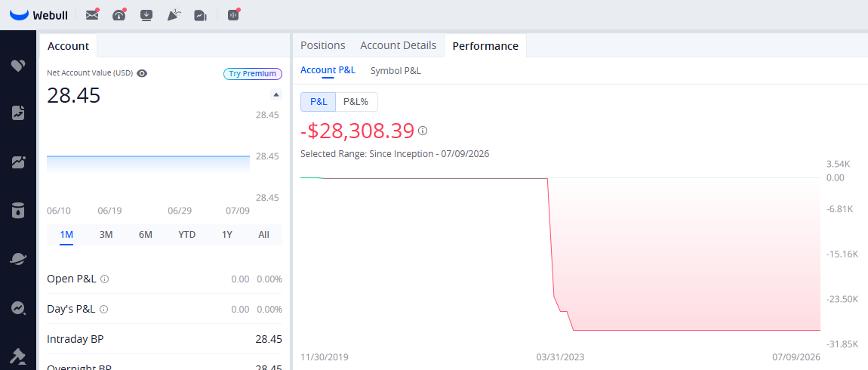
Task: Click the 11/30/2019 chart date label
Action: 325,356
